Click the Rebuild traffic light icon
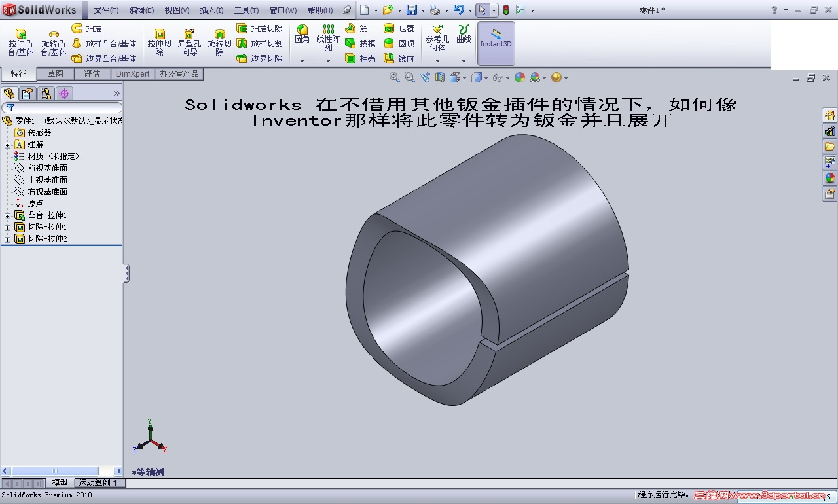Image resolution: width=838 pixels, height=504 pixels. pos(506,10)
